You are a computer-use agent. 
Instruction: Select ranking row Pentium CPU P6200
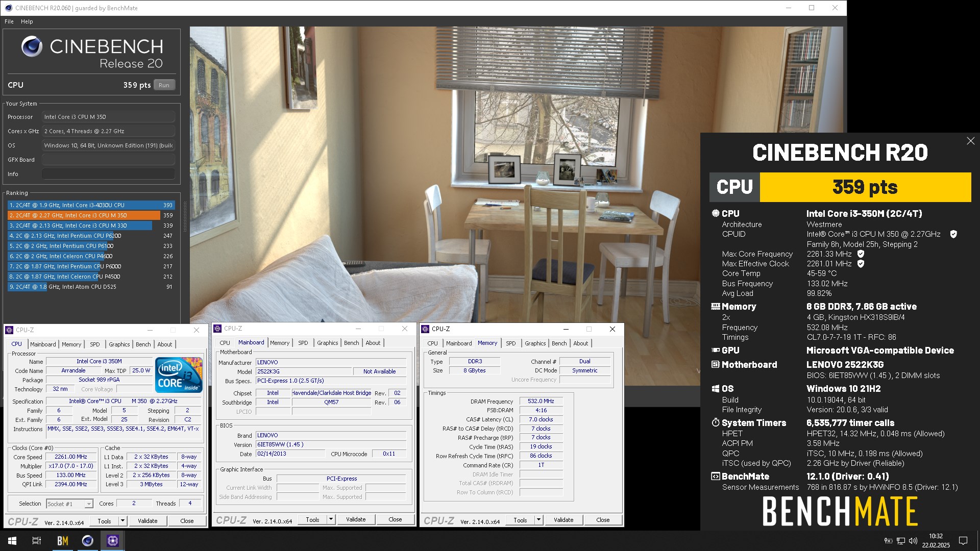click(x=91, y=236)
